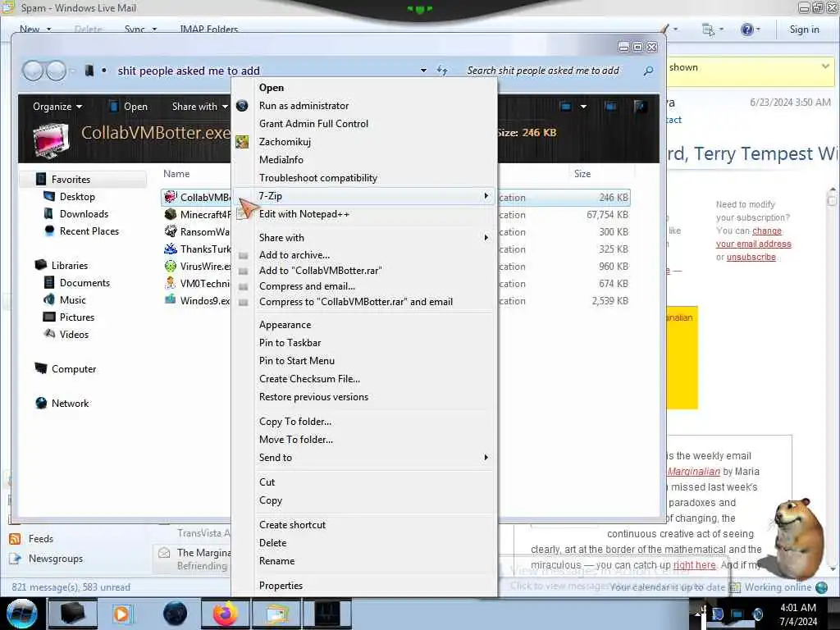Click the help icon in Windows Live Mail
This screenshot has height=630, width=840.
pyautogui.click(x=746, y=30)
